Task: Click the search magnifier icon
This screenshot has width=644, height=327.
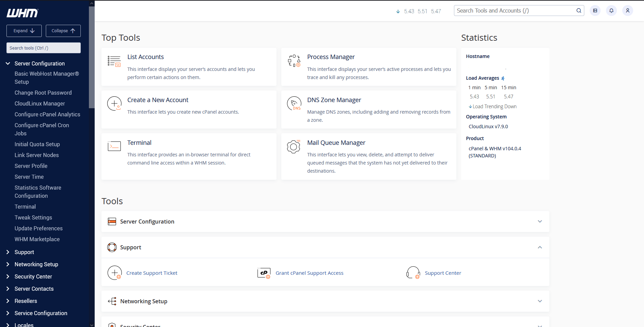Action: pos(579,11)
